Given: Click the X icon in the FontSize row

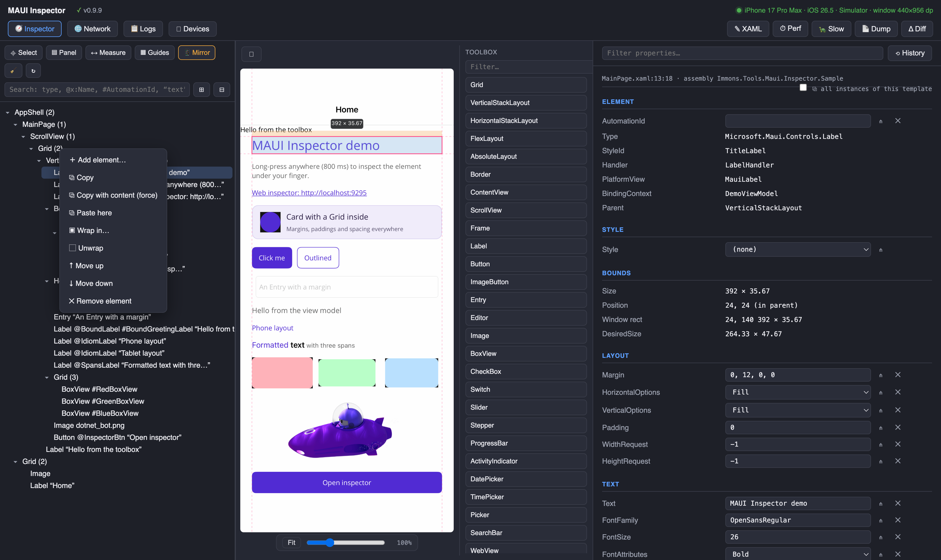Looking at the screenshot, I should (x=898, y=536).
